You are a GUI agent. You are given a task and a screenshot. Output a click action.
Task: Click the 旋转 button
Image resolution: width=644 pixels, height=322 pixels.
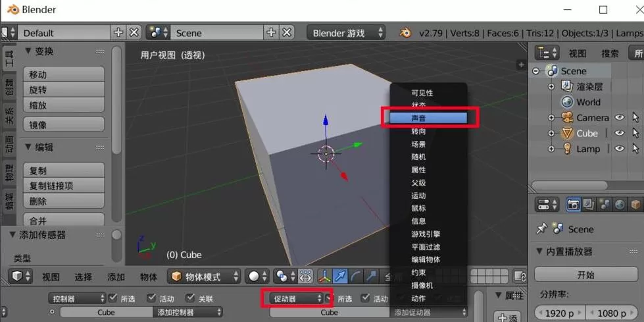point(64,90)
